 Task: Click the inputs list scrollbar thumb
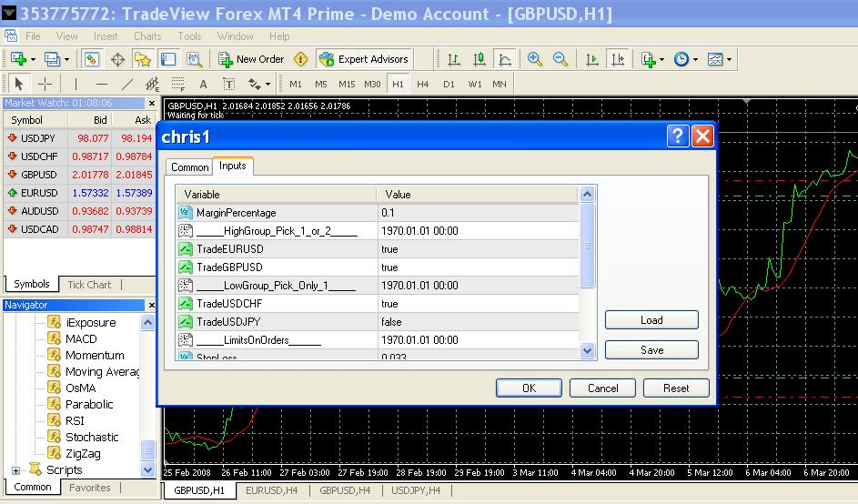[587, 246]
